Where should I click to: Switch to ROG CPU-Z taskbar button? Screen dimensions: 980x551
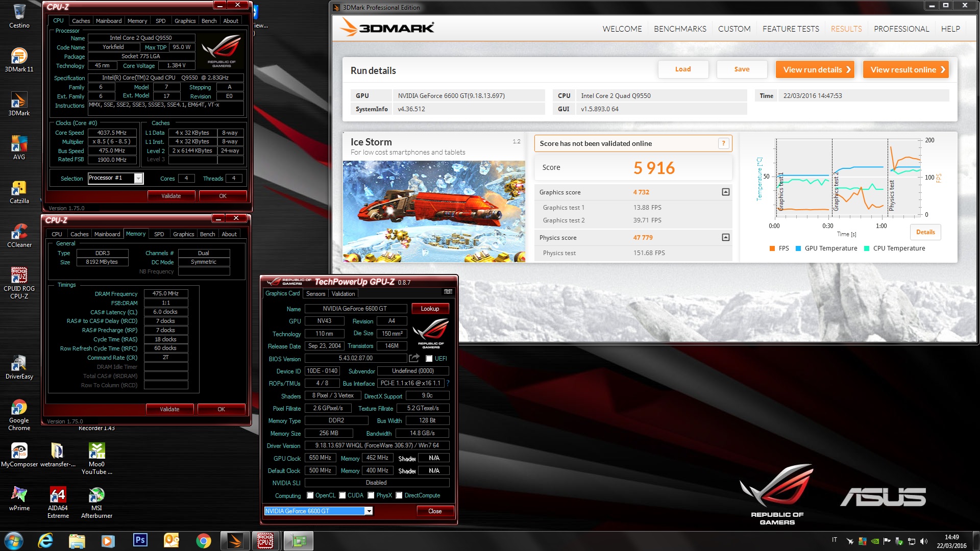pyautogui.click(x=266, y=541)
